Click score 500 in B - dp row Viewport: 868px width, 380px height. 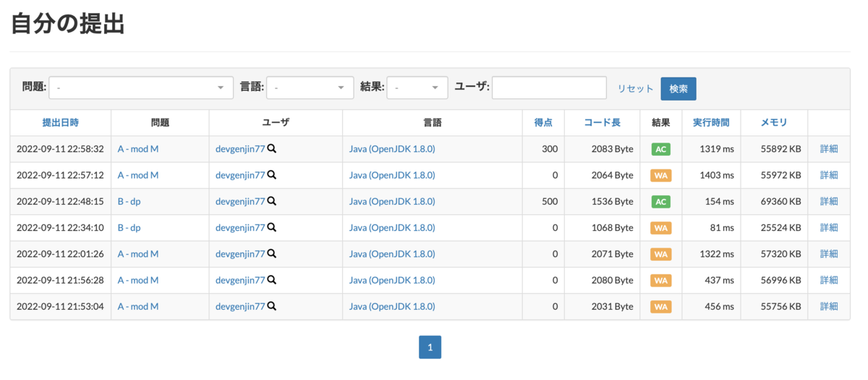pos(550,201)
